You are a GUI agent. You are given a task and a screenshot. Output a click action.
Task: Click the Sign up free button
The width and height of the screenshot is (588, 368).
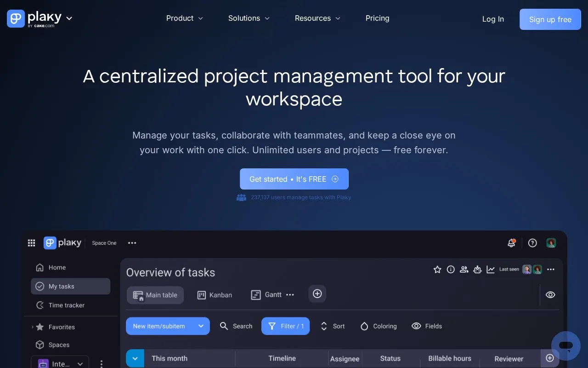[x=550, y=19]
